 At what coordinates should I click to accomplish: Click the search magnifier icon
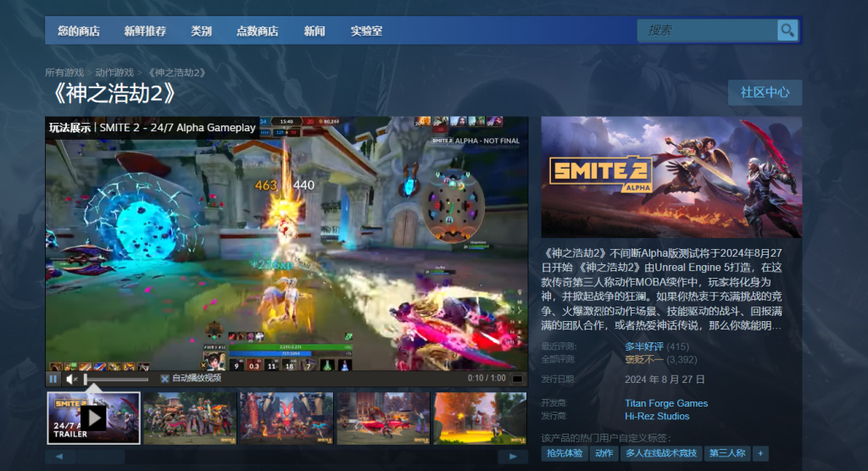(x=787, y=30)
